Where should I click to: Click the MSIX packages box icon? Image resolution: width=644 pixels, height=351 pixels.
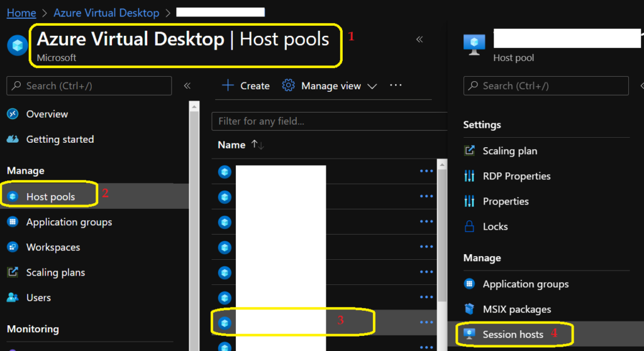[x=469, y=309]
